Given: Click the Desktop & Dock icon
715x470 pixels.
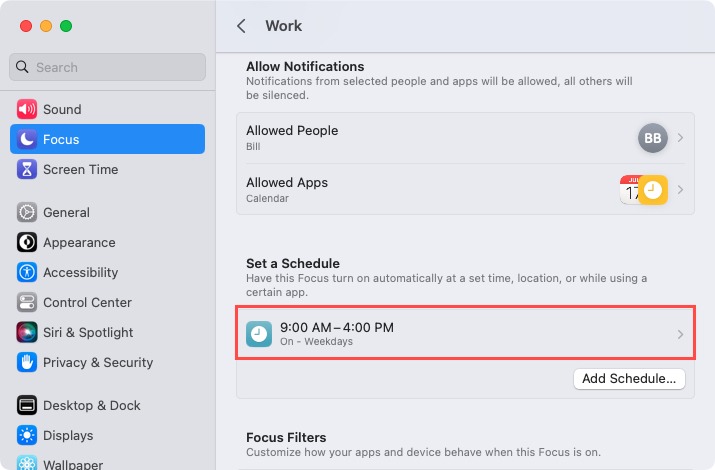Looking at the screenshot, I should (27, 405).
